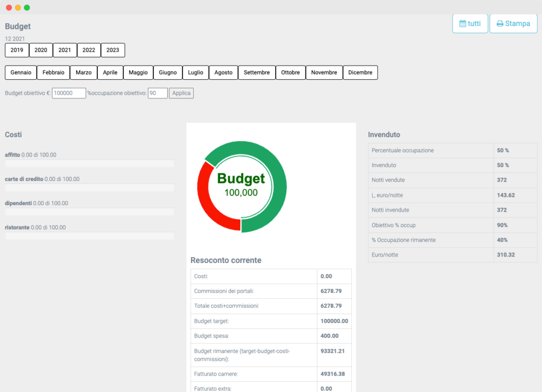This screenshot has width=542, height=392.
Task: Click the Costi section heading
Action: tap(13, 135)
